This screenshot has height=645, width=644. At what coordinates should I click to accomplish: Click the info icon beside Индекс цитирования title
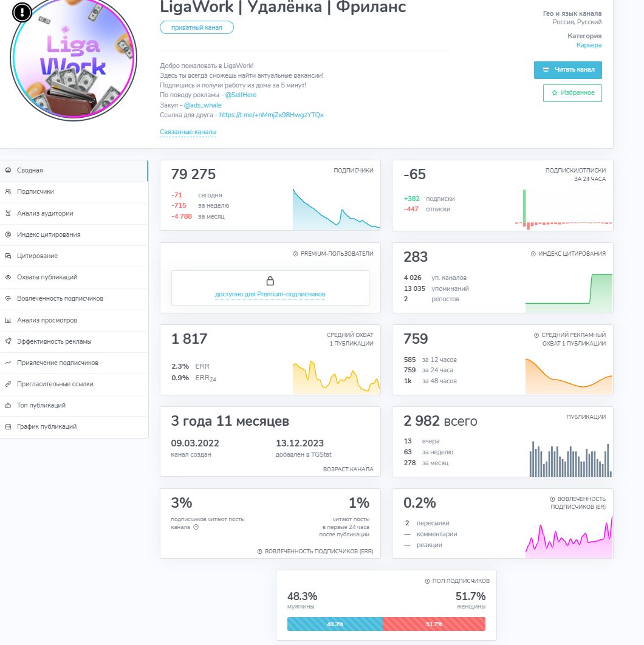click(533, 254)
